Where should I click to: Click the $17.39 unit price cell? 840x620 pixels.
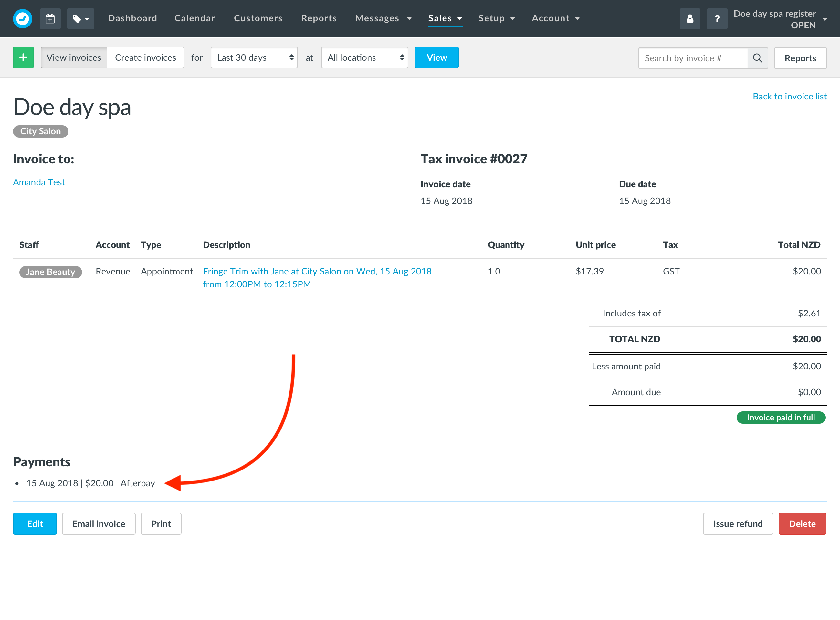coord(590,271)
